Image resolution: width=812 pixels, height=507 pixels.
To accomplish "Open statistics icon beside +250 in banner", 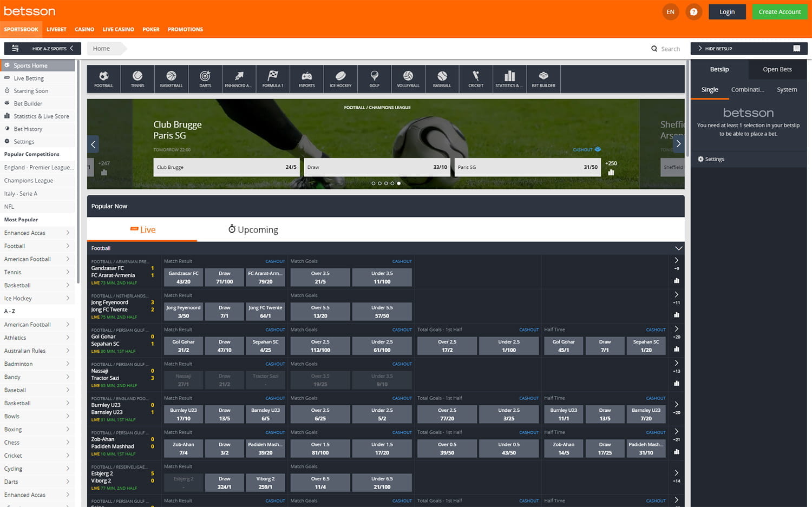I will tap(611, 172).
